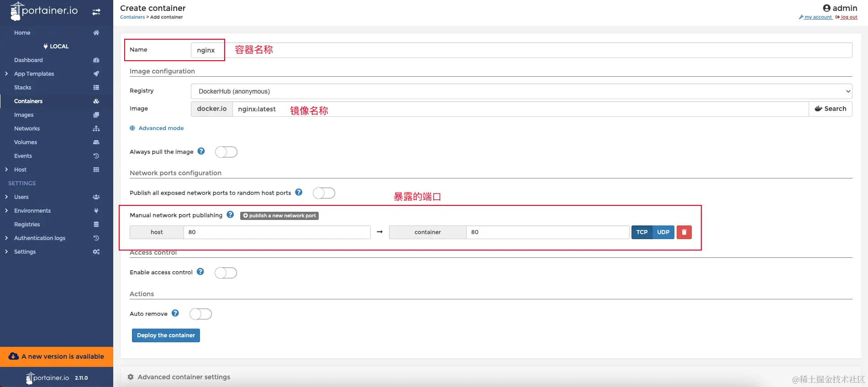868x387 pixels.
Task: Click help icon beside Enable access control
Action: click(200, 272)
